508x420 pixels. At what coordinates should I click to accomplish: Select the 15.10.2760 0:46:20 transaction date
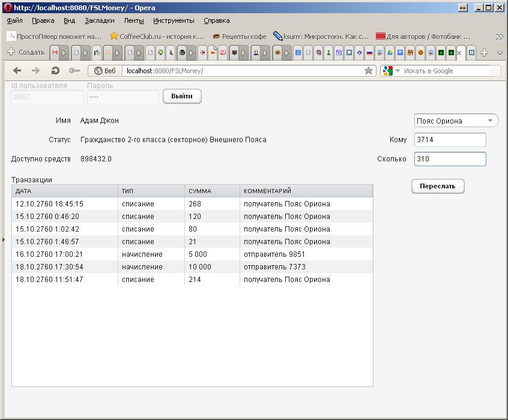(x=47, y=217)
